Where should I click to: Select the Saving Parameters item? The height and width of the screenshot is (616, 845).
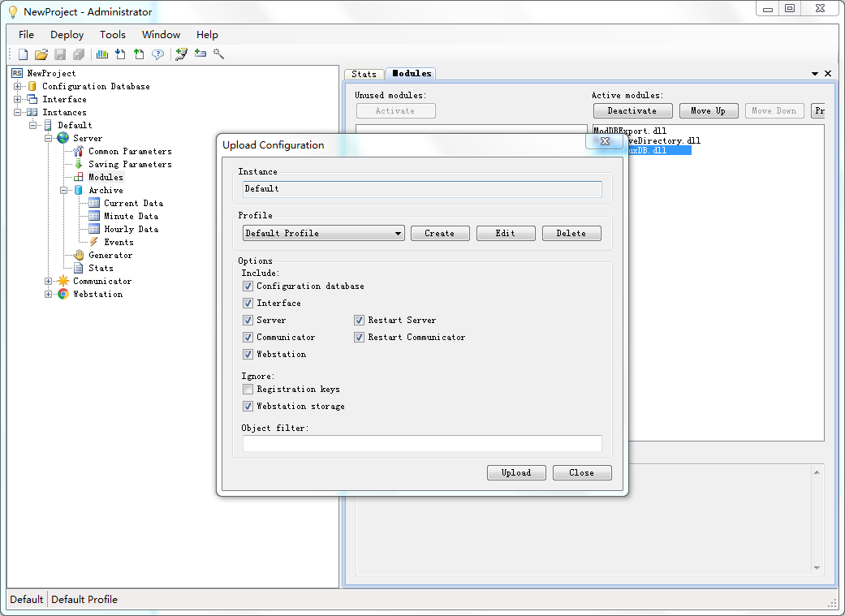coord(131,164)
